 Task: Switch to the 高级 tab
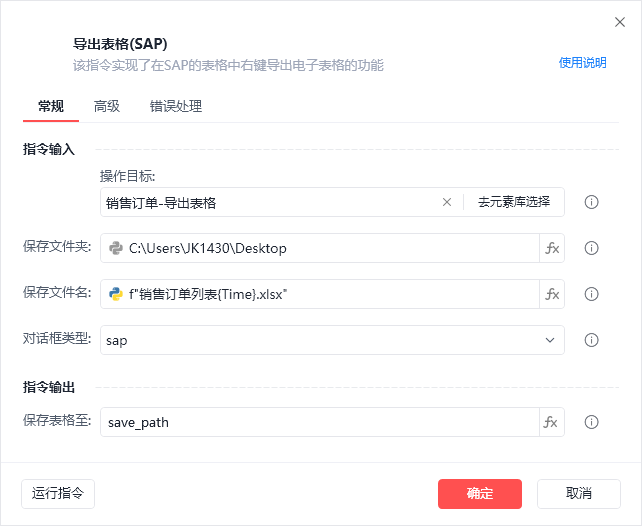tap(107, 106)
